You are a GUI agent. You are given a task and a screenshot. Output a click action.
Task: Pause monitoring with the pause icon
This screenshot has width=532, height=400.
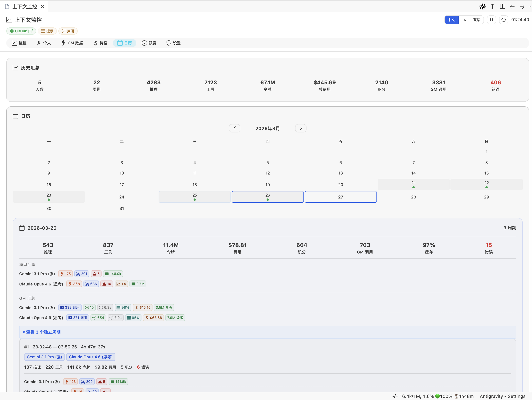(x=491, y=20)
